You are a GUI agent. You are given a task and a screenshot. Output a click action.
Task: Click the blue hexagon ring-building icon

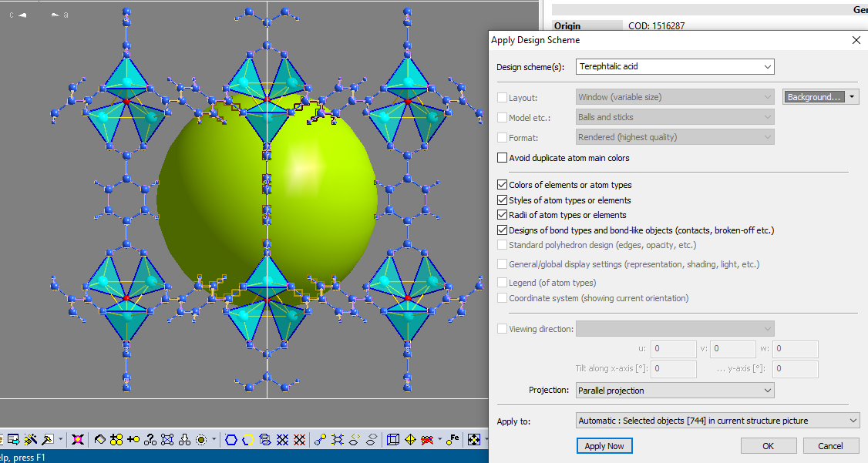point(230,439)
